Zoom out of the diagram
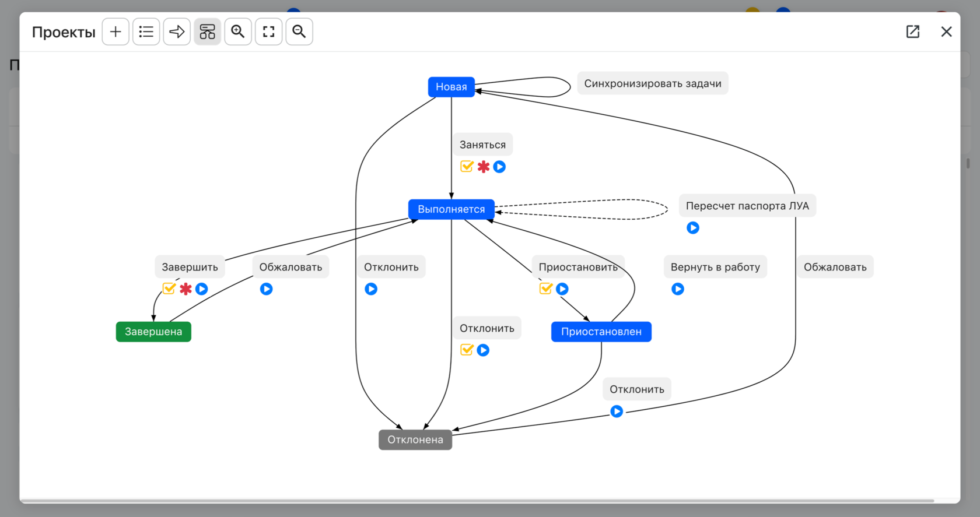This screenshot has height=517, width=980. click(299, 31)
